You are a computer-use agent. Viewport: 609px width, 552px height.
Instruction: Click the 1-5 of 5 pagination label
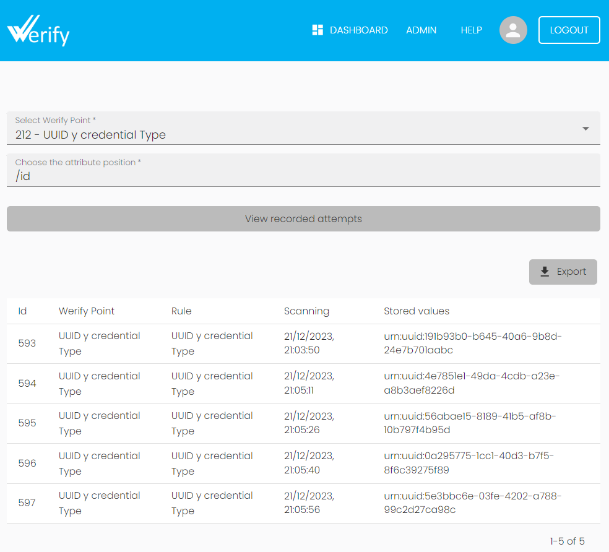click(567, 541)
